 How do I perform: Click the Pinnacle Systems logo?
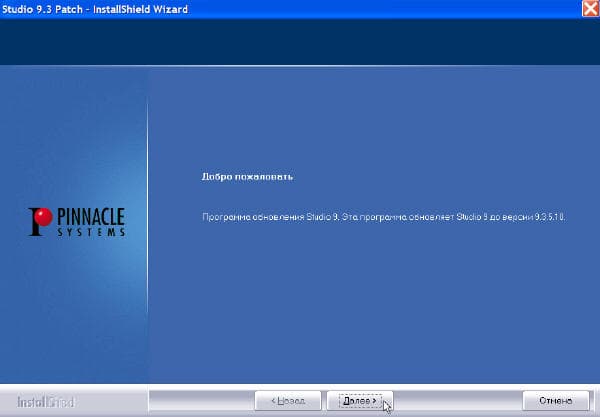(77, 222)
